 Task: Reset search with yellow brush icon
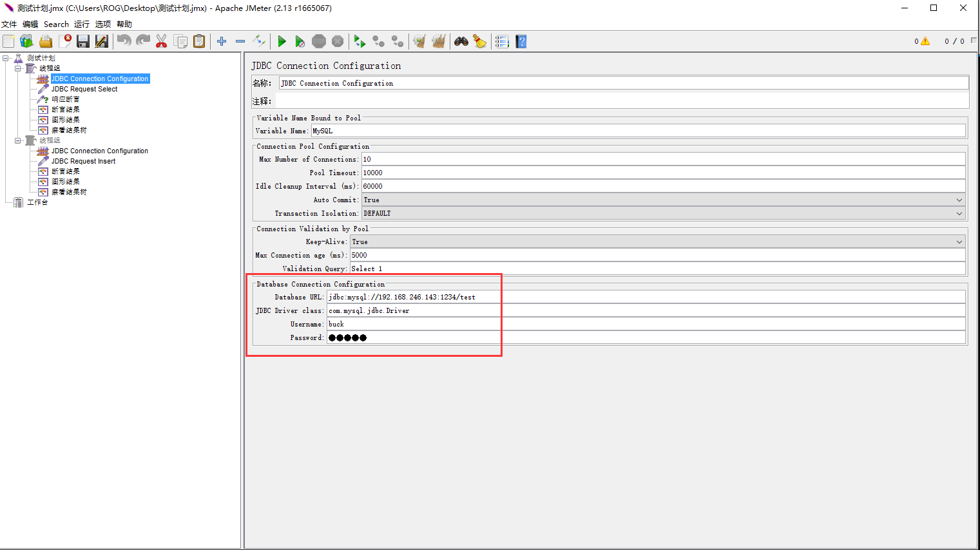click(x=480, y=41)
